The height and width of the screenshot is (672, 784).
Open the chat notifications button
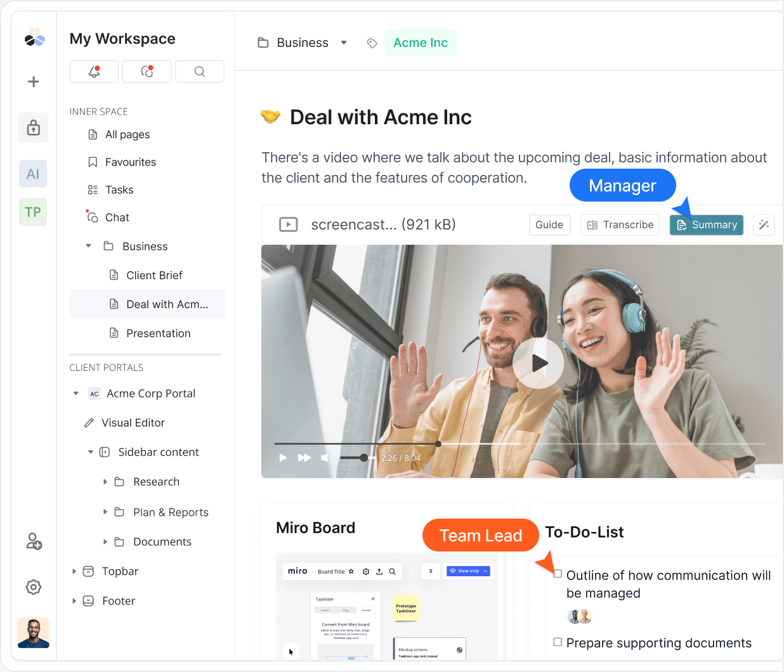(x=147, y=72)
